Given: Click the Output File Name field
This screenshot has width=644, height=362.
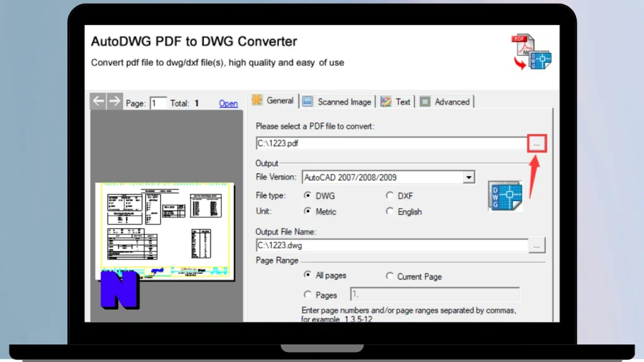Looking at the screenshot, I should (x=392, y=246).
